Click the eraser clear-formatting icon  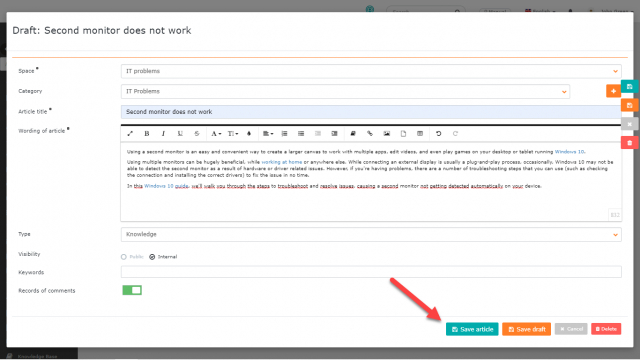pos(353,133)
